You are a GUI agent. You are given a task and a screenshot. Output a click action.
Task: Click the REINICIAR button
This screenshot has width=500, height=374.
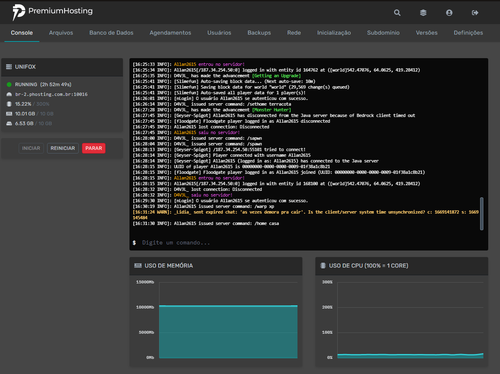point(63,148)
